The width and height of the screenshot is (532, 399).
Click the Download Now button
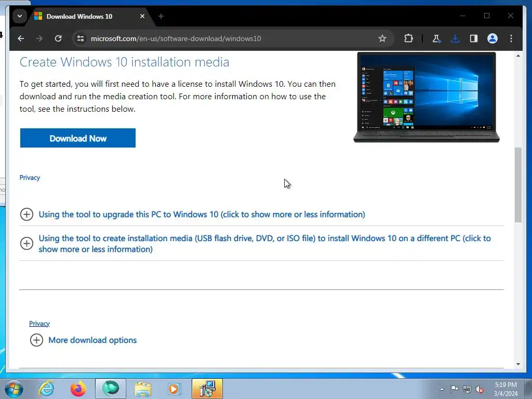[78, 138]
